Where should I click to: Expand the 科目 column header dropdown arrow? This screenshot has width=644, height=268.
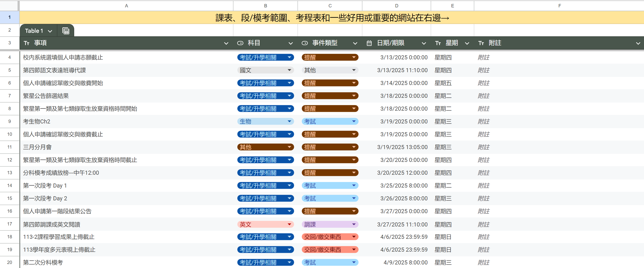coord(291,43)
